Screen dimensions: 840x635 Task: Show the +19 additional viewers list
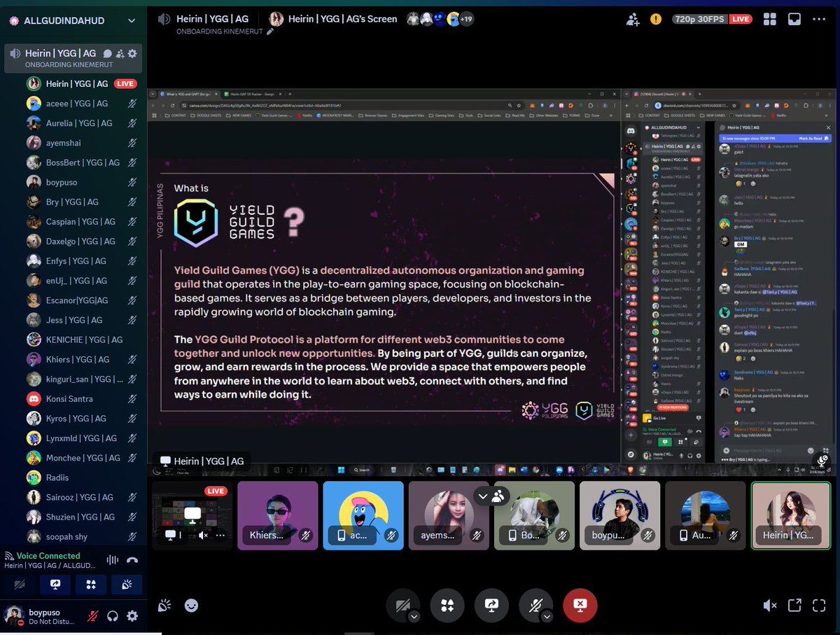(x=466, y=19)
